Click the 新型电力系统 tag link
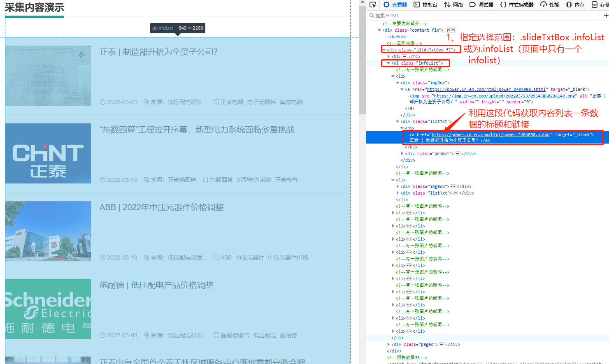This screenshot has width=609, height=364. click(254, 180)
